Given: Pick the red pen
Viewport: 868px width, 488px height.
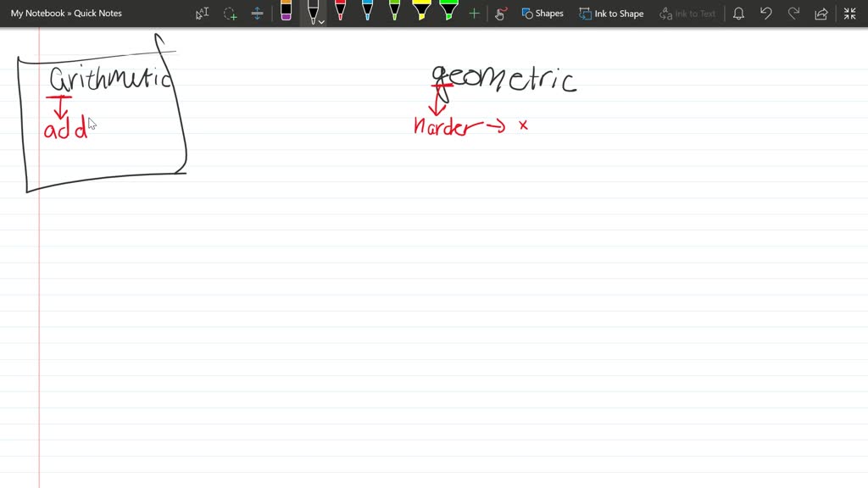Looking at the screenshot, I should pos(340,12).
